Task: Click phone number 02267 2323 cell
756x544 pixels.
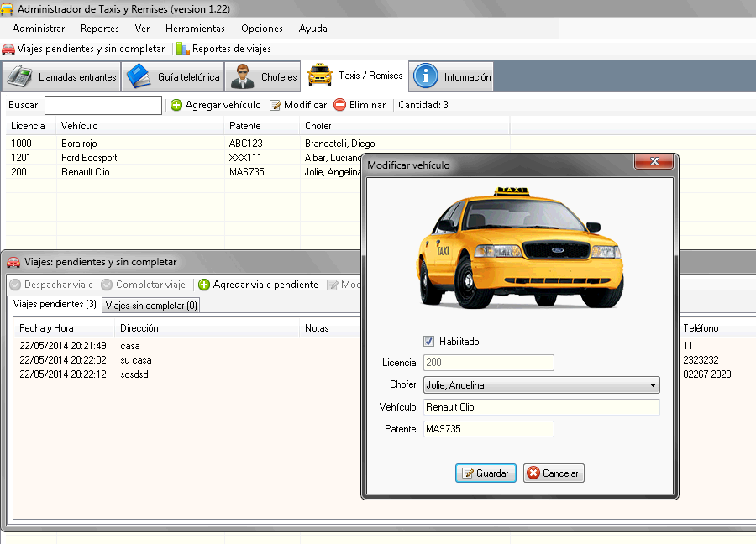Action: (x=706, y=374)
